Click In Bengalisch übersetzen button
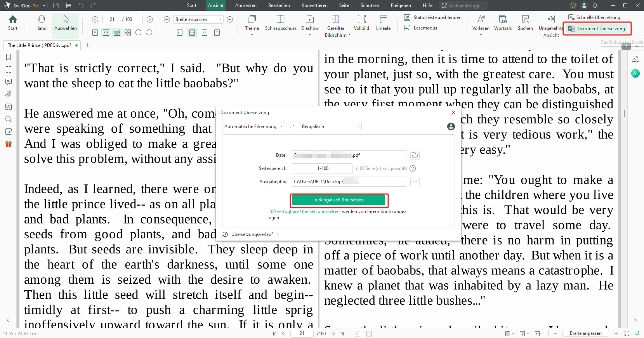Screen dimensions: 644x338 338,200
